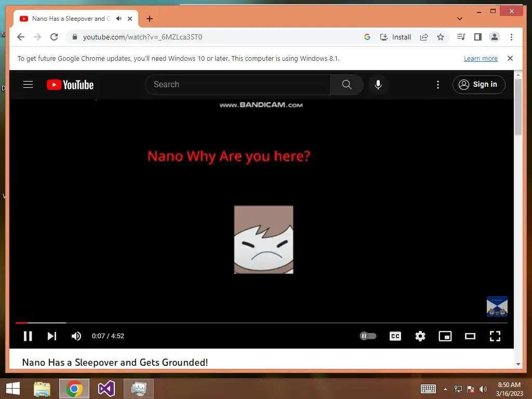Share this page using the share icon
The image size is (532, 399).
tap(424, 37)
